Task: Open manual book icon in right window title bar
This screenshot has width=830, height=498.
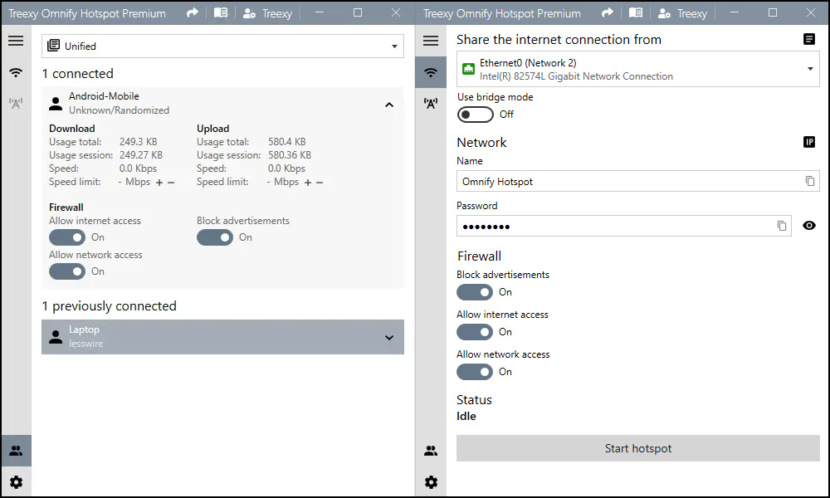Action: click(636, 13)
